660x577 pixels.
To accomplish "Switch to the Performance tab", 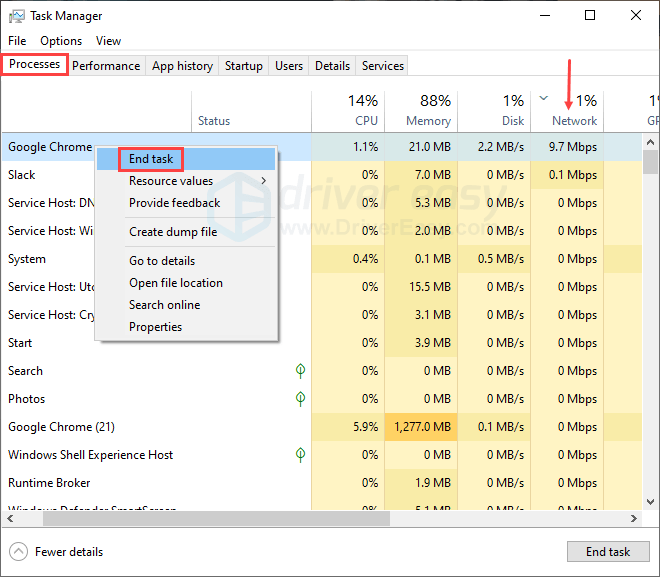I will coord(106,66).
